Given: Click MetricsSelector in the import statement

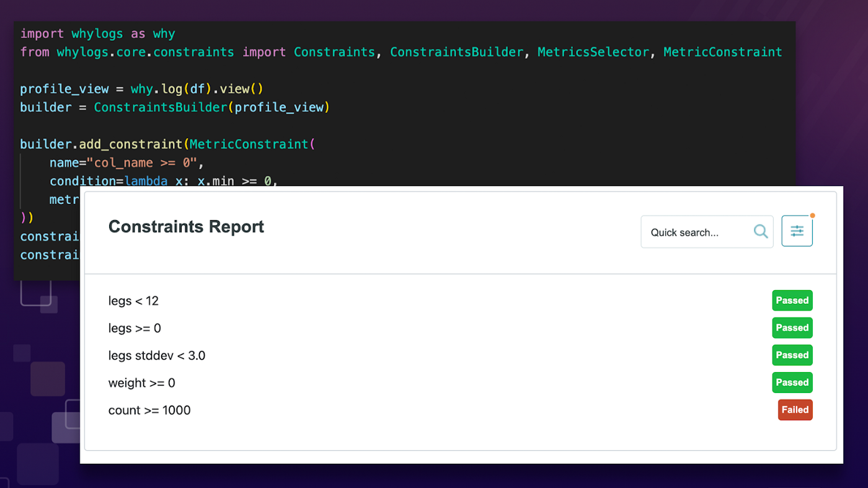Looking at the screenshot, I should pyautogui.click(x=593, y=52).
